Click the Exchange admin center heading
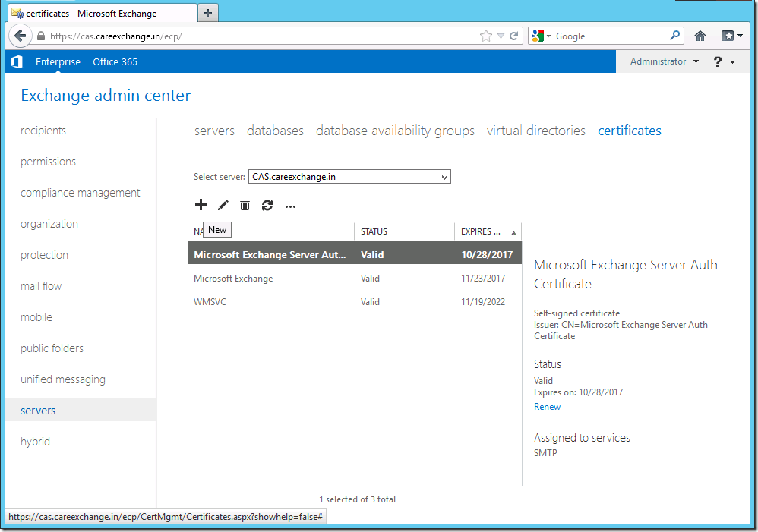 [106, 95]
